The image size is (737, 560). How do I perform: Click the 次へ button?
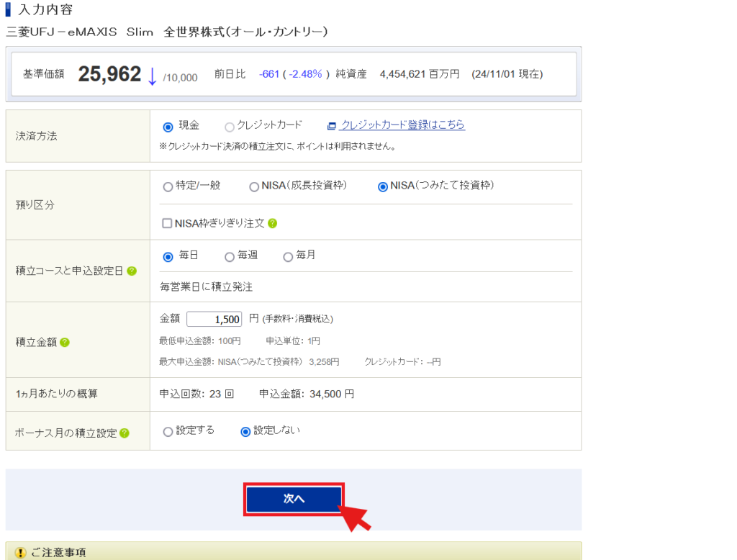(294, 499)
